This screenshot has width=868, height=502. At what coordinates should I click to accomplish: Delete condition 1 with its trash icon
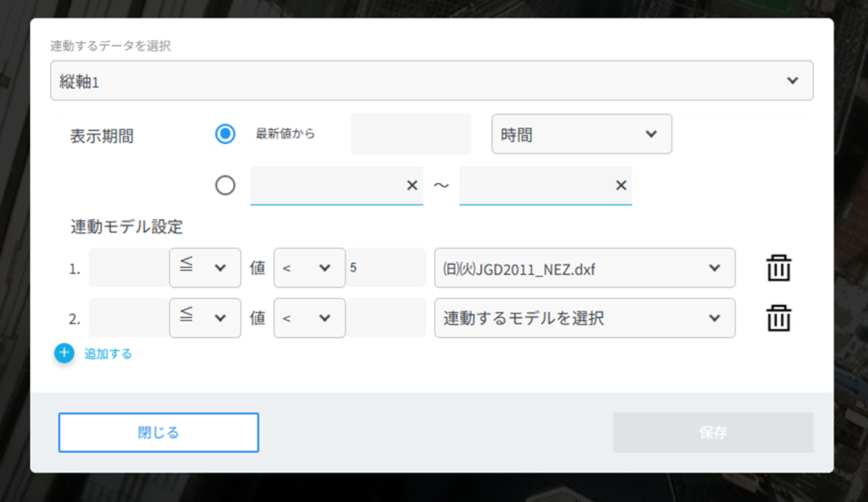[x=779, y=268]
